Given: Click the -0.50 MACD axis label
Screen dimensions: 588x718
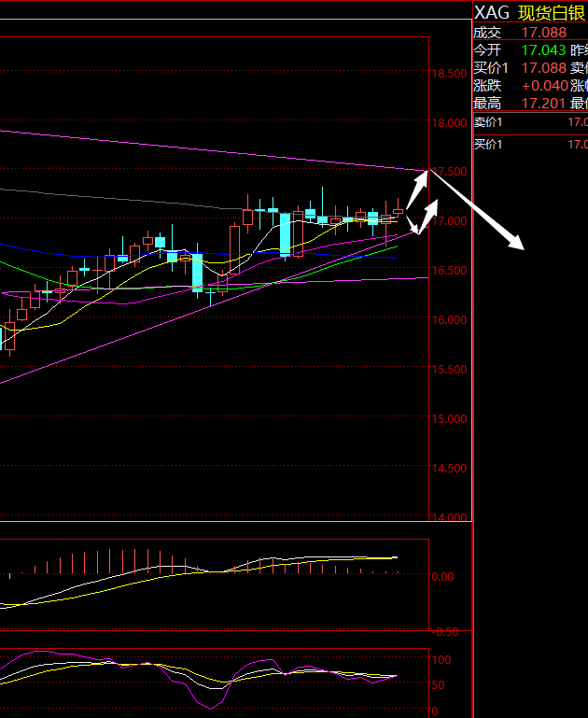Looking at the screenshot, I should coord(445,632).
